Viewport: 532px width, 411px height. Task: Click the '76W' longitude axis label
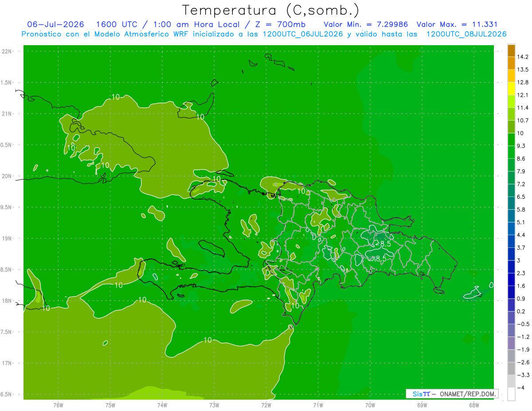tap(58, 405)
